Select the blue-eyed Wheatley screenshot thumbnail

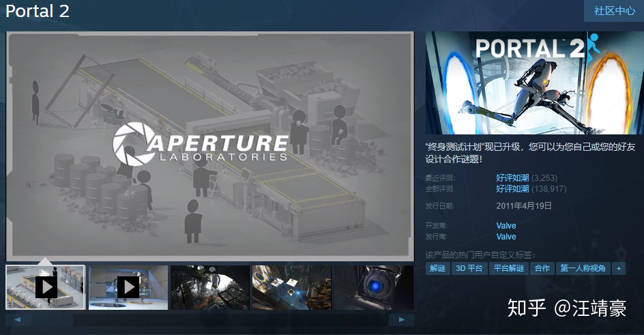(373, 287)
